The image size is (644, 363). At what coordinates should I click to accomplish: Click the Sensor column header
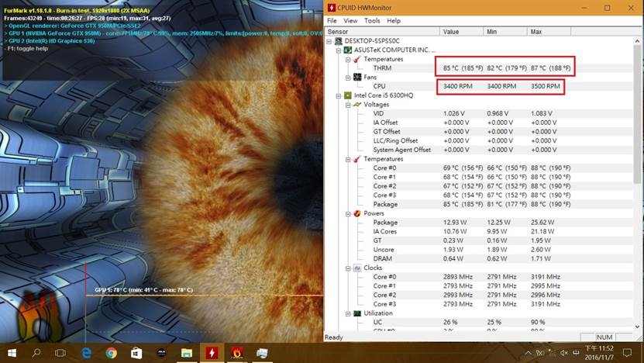click(x=382, y=32)
